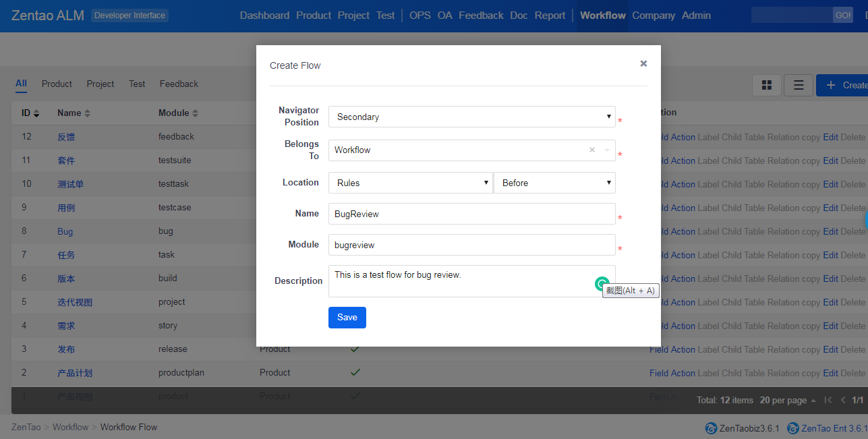Screen dimensions: 868x439
Task: Go to the previous page arrow
Action: pos(843,400)
